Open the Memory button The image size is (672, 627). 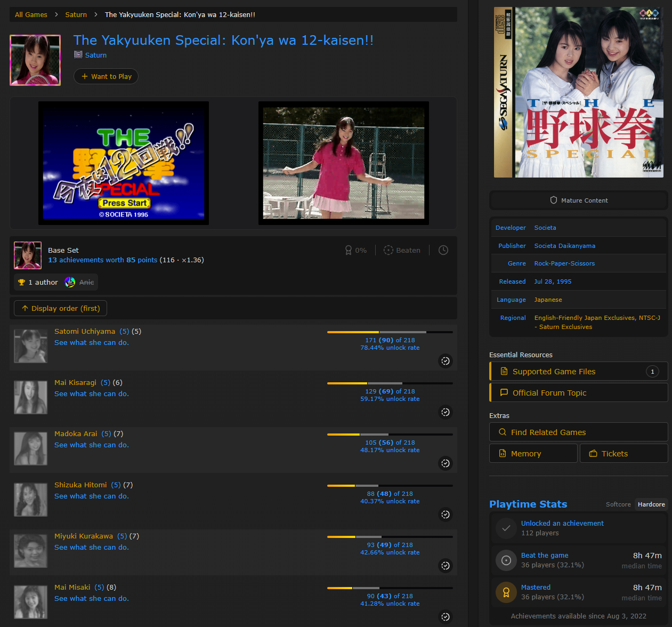[533, 453]
